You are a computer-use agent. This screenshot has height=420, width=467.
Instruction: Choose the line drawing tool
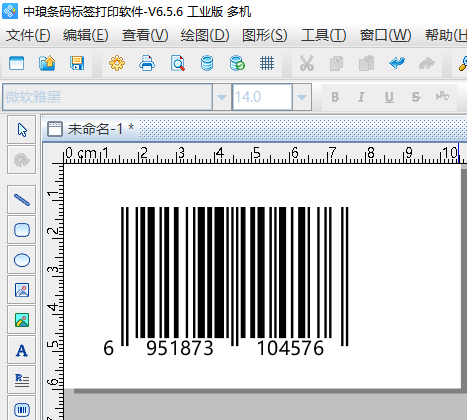22,200
